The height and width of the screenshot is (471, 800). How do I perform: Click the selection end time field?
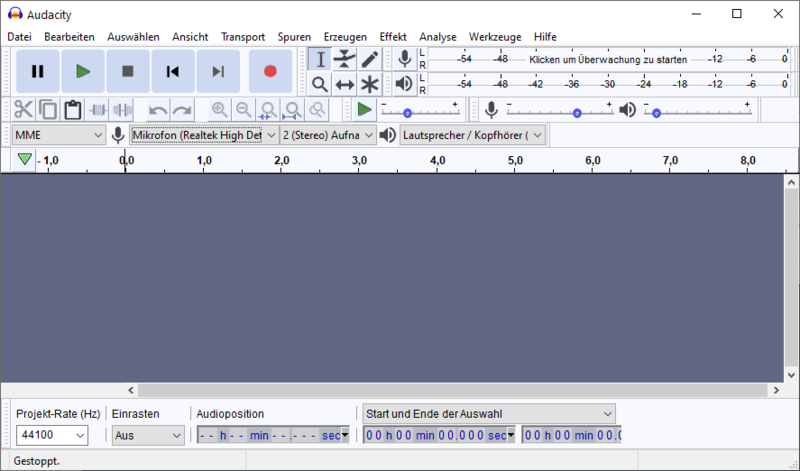point(571,435)
